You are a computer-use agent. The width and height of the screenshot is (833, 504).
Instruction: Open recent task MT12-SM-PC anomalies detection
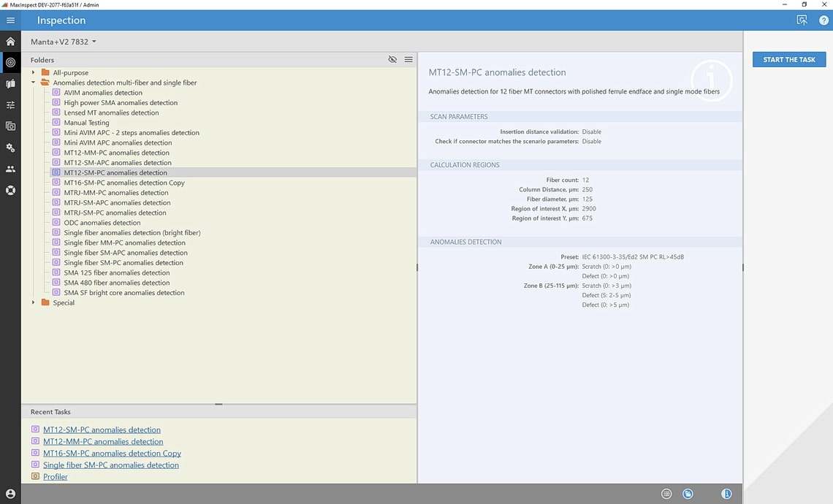[102, 429]
